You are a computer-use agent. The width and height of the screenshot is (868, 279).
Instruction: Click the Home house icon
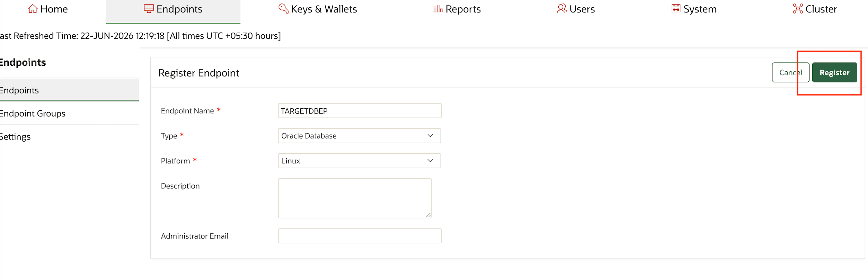pyautogui.click(x=33, y=9)
